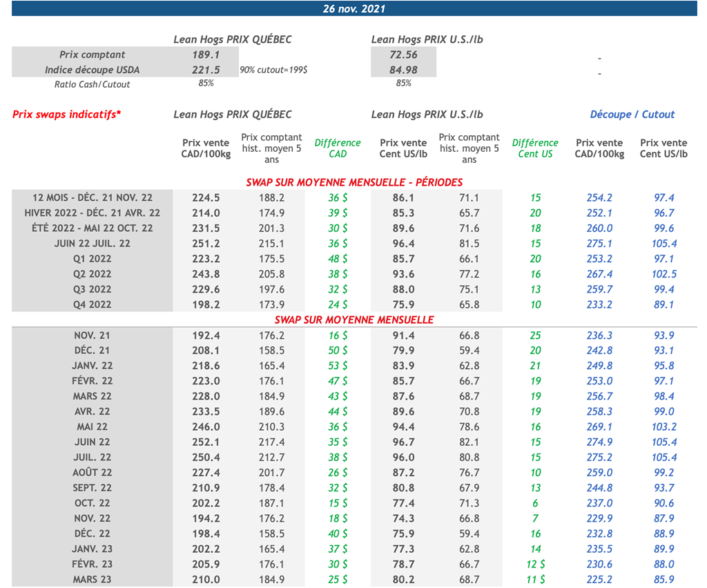Select the MARS 23 row label
707x588 pixels.
(x=92, y=580)
